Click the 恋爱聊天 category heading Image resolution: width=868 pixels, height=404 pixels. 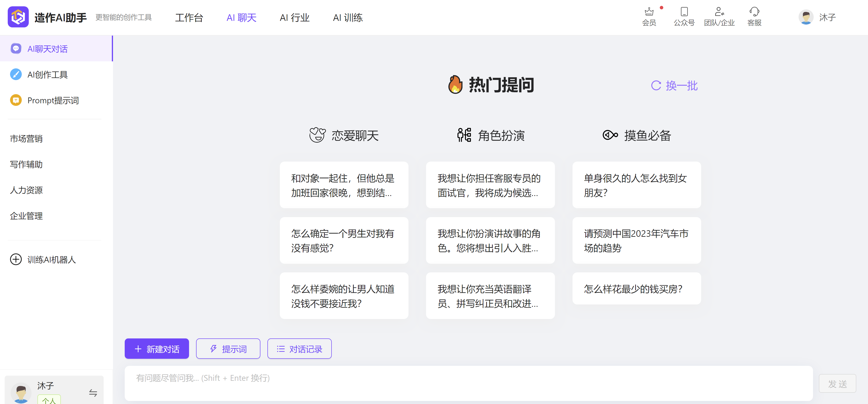coord(355,136)
